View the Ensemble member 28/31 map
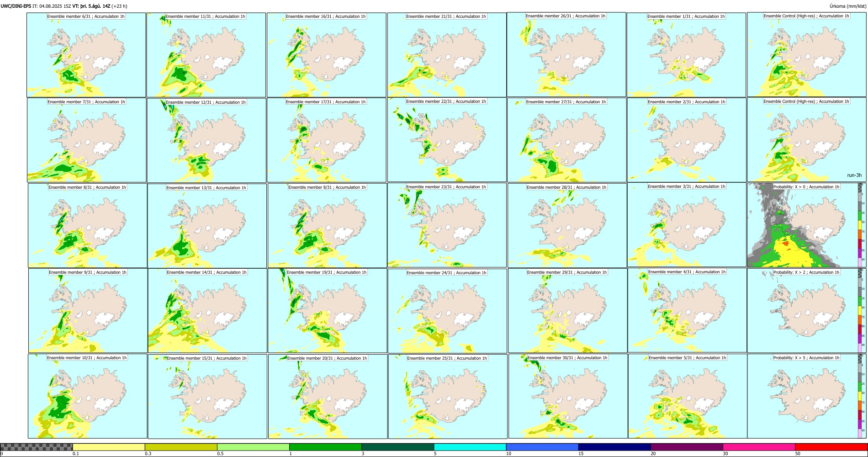The height and width of the screenshot is (457, 868). [567, 226]
